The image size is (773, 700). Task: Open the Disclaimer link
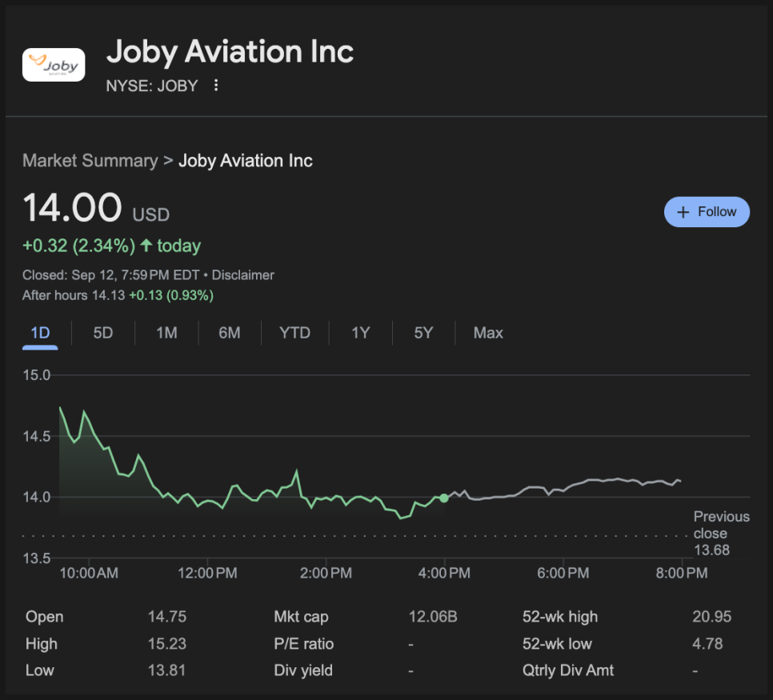point(243,275)
